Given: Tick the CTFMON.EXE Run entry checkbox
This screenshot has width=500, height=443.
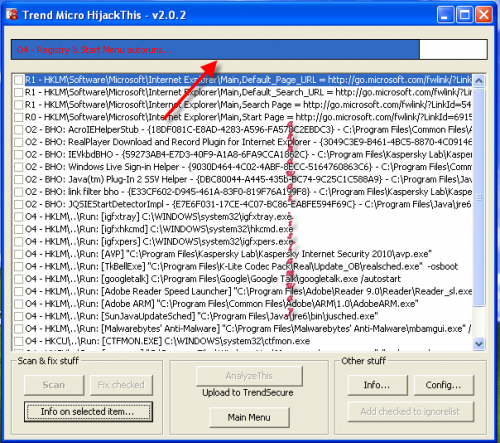Looking at the screenshot, I should [x=19, y=341].
